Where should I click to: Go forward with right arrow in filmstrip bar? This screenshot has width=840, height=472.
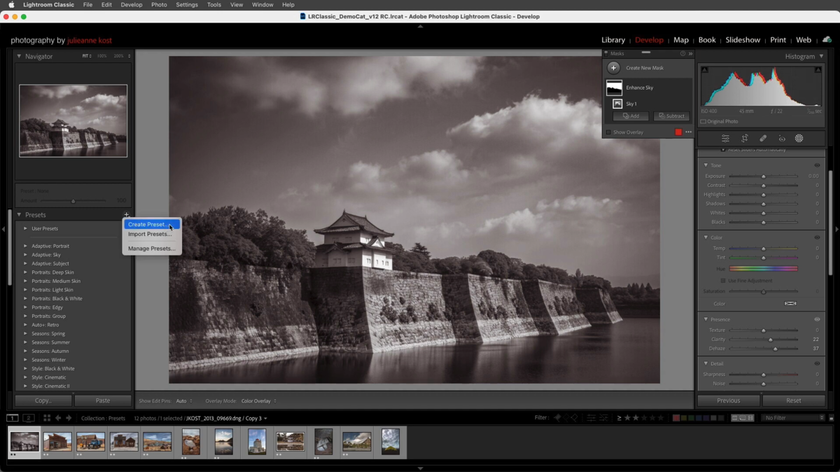coord(69,418)
